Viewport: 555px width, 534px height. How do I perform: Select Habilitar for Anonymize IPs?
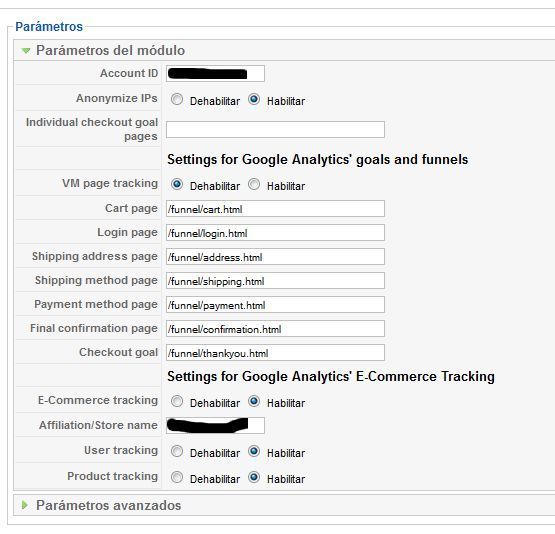pyautogui.click(x=254, y=99)
